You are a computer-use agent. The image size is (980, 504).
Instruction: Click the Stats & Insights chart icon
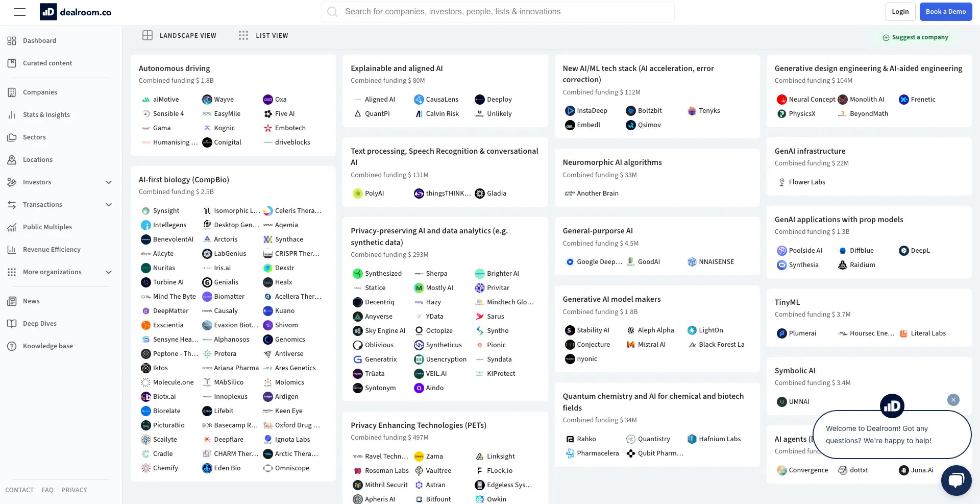point(12,115)
